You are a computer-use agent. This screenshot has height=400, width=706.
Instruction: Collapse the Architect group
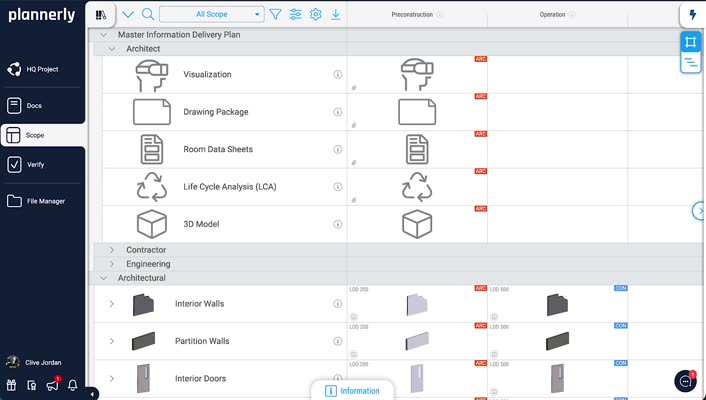[112, 49]
